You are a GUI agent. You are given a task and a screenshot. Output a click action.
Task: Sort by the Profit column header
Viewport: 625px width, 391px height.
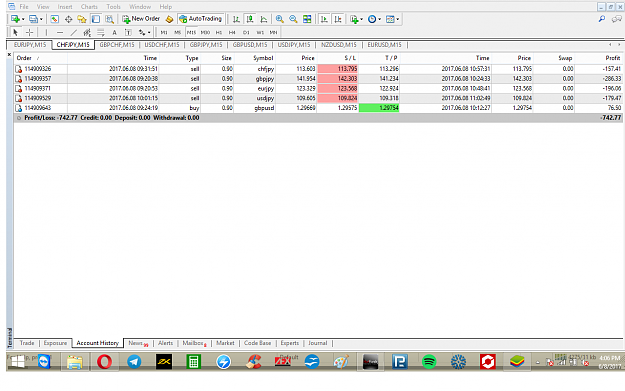coord(599,58)
